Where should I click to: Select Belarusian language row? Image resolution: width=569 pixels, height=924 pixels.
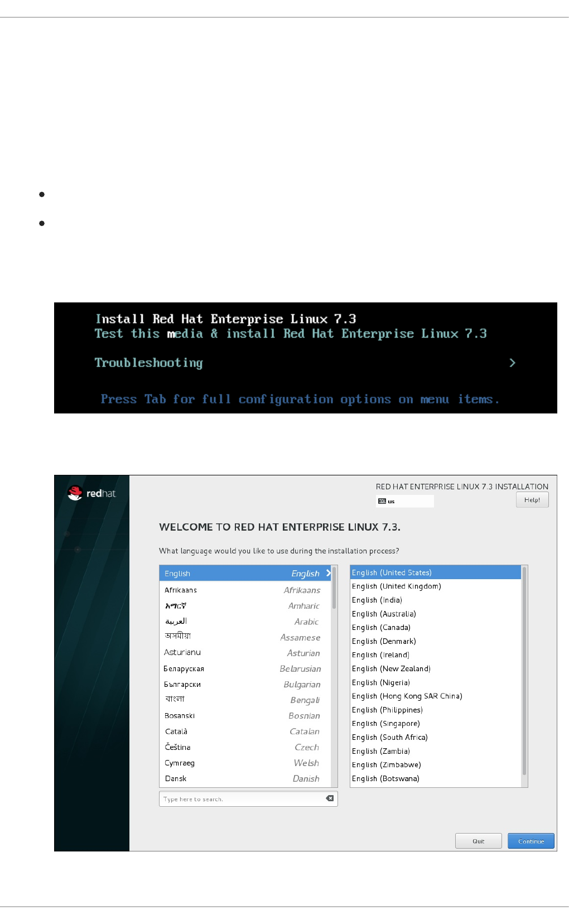tap(245, 668)
